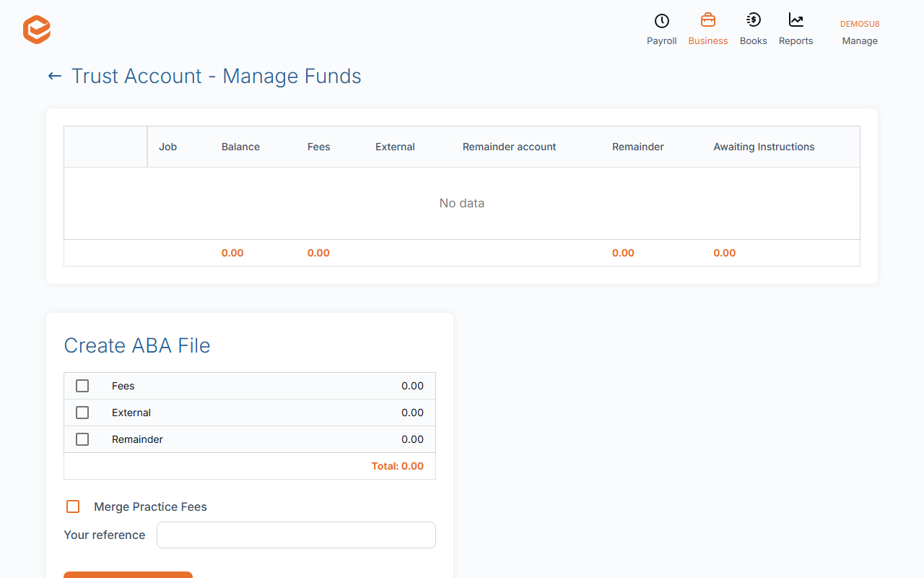Image resolution: width=924 pixels, height=578 pixels.
Task: Tick the Fees checkbox
Action: click(82, 386)
